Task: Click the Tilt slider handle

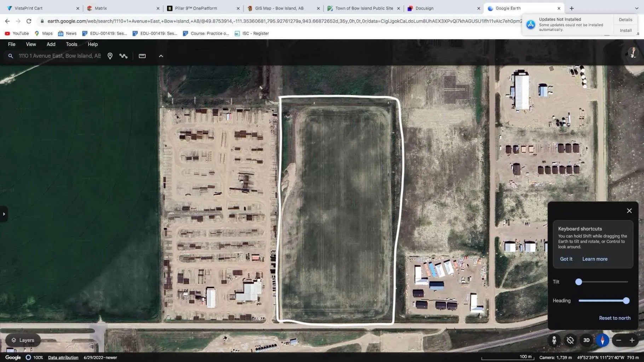Action: tap(579, 282)
